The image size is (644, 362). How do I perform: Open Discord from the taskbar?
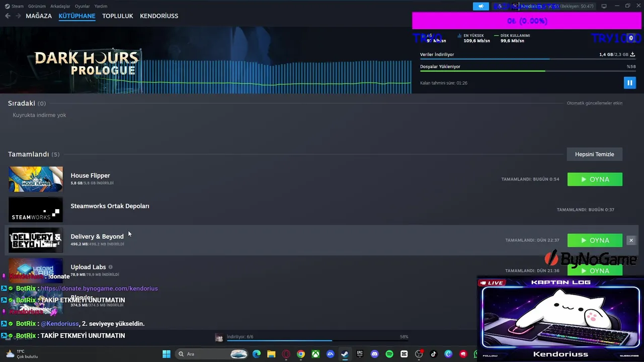374,354
